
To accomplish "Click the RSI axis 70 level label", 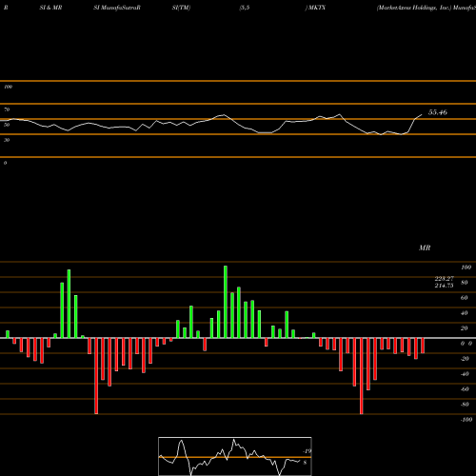I will (x=7, y=109).
